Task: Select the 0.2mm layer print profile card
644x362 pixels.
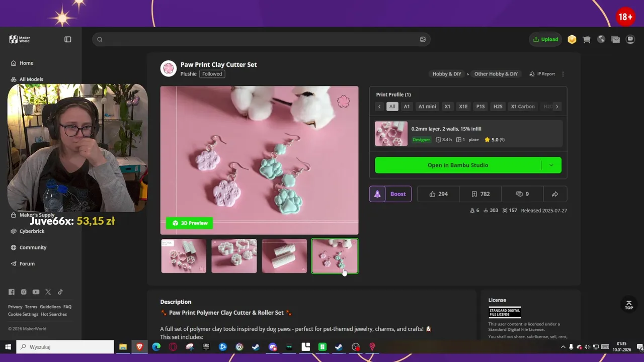Action: tap(468, 134)
